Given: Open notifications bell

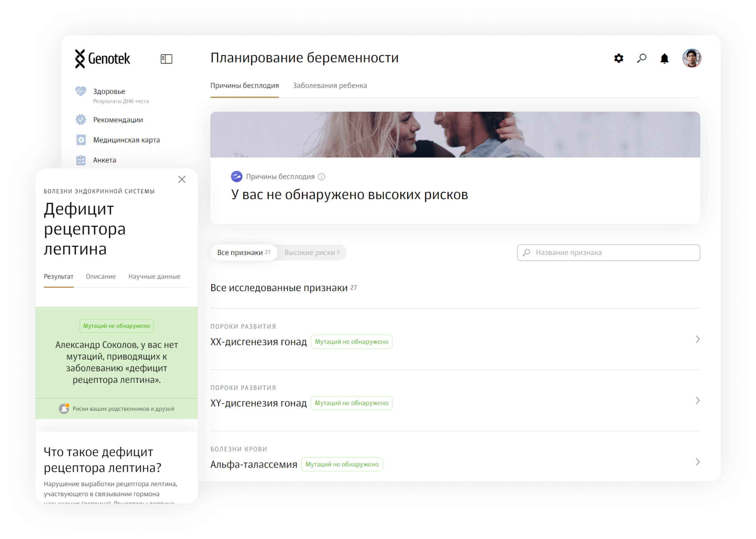Looking at the screenshot, I should click(664, 58).
